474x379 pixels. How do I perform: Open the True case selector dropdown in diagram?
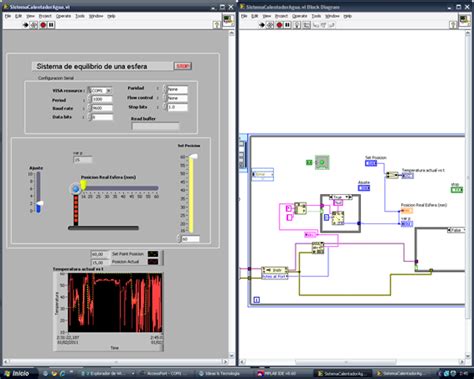pyautogui.click(x=347, y=197)
